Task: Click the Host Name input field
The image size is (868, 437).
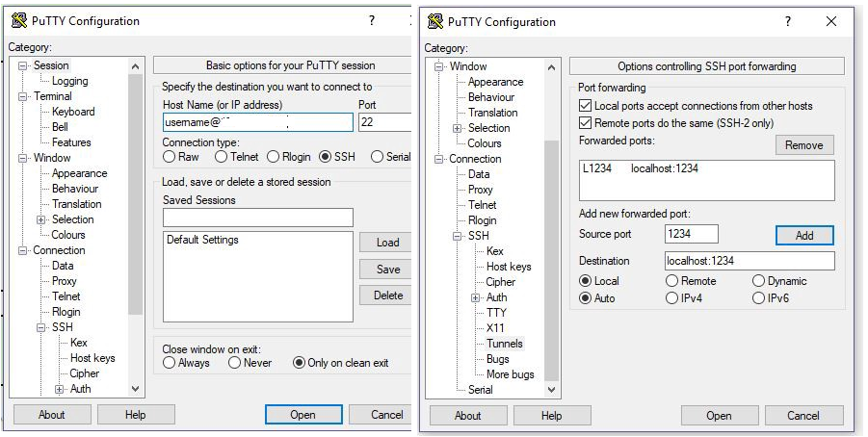Action: click(258, 122)
